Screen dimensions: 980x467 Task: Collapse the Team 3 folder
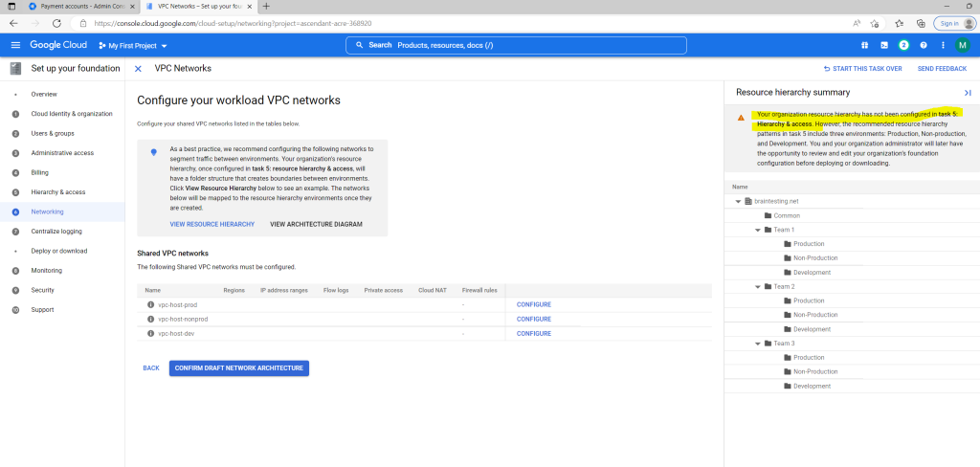(x=758, y=344)
